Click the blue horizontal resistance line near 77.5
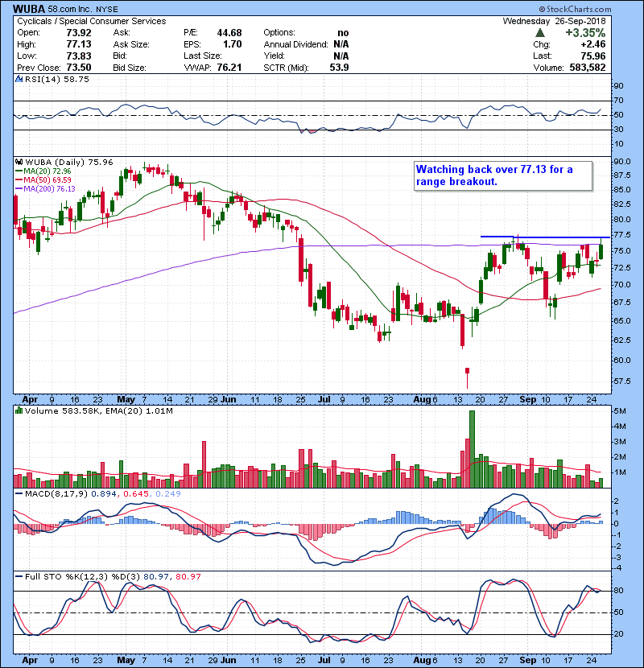The image size is (644, 668). [x=545, y=237]
